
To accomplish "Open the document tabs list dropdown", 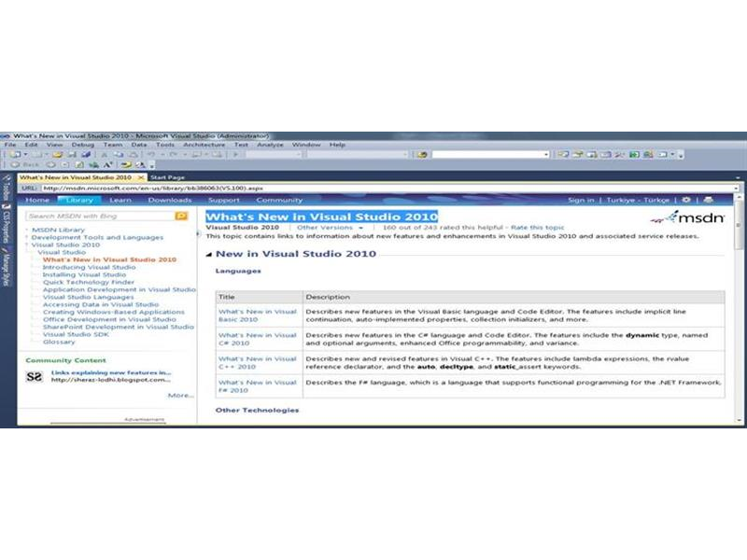I will click(738, 177).
